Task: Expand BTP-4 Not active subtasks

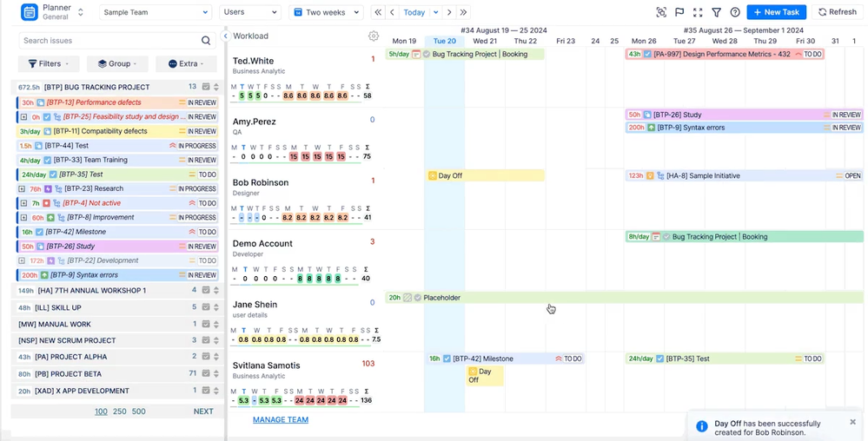Action: (23, 203)
